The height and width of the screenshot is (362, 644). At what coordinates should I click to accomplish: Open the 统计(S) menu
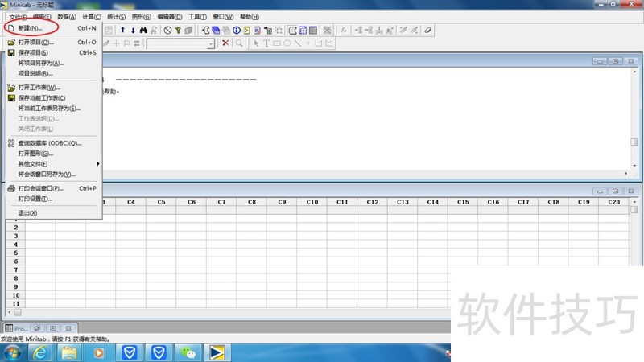116,17
